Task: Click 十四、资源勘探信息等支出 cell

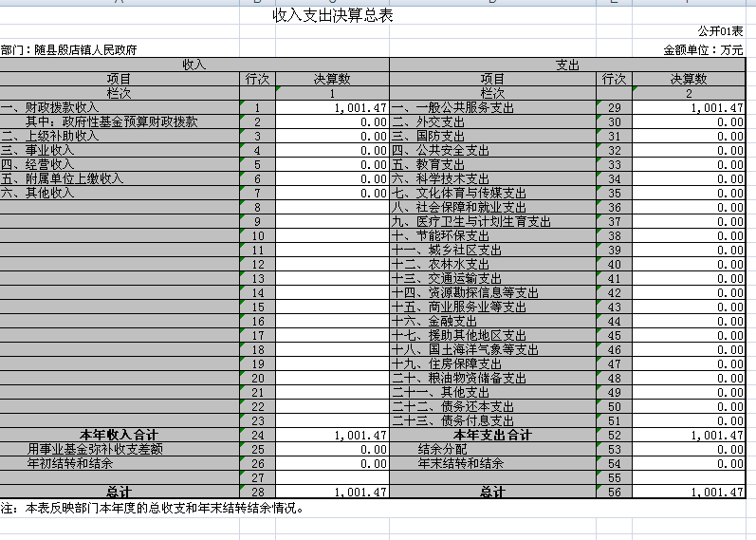Action: [492, 292]
